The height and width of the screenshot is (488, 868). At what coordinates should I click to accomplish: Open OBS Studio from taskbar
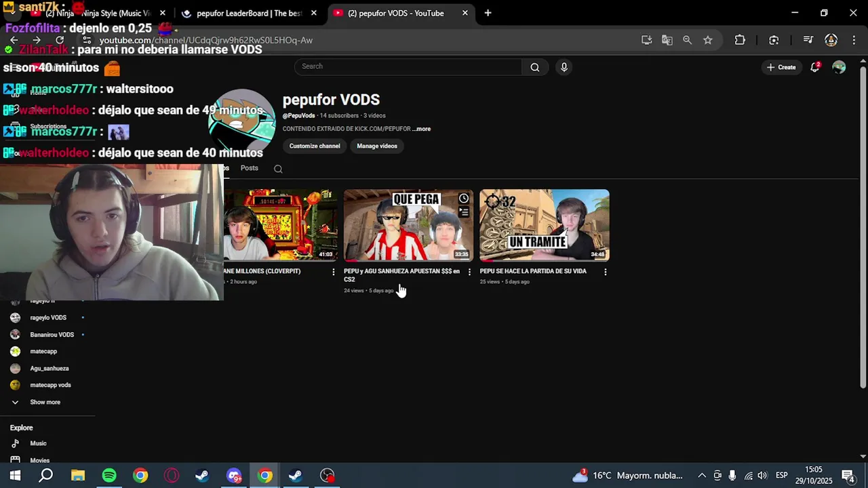point(328,476)
